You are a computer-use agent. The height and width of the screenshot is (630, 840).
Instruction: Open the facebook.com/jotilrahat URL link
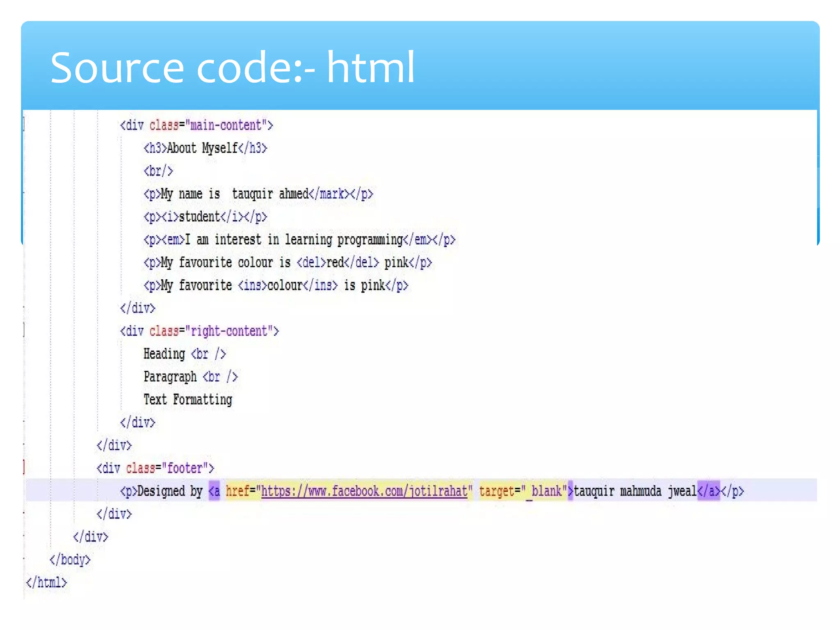pos(364,491)
